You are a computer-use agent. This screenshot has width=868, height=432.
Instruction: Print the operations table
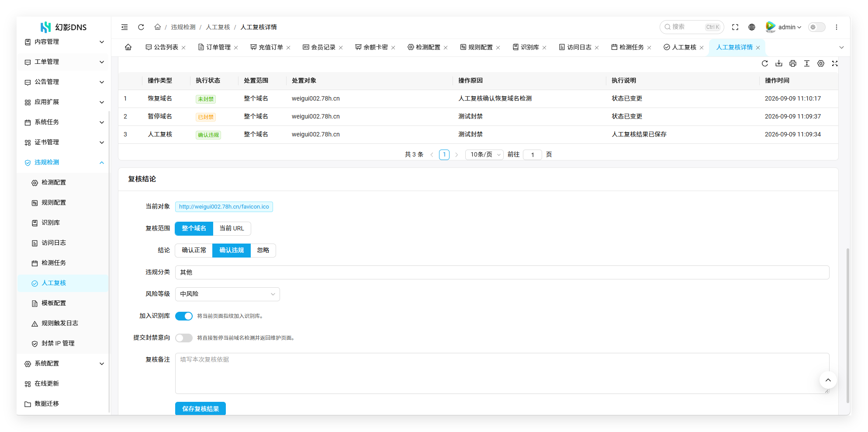tap(793, 63)
